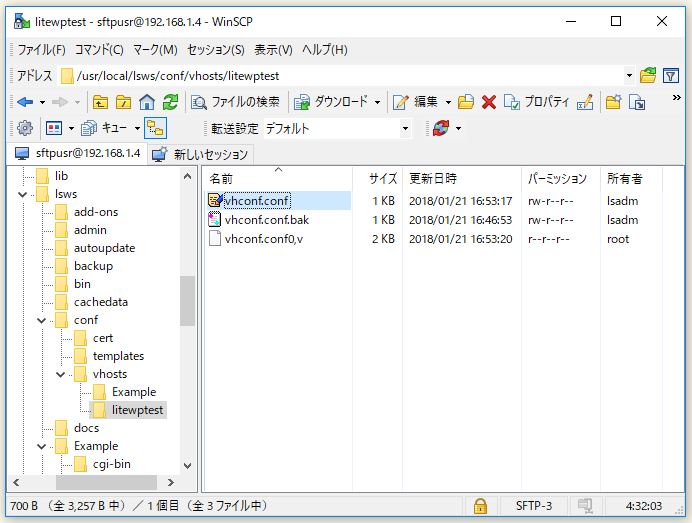Click the move-to-folder icon after 編集
692x523 pixels.
click(466, 102)
